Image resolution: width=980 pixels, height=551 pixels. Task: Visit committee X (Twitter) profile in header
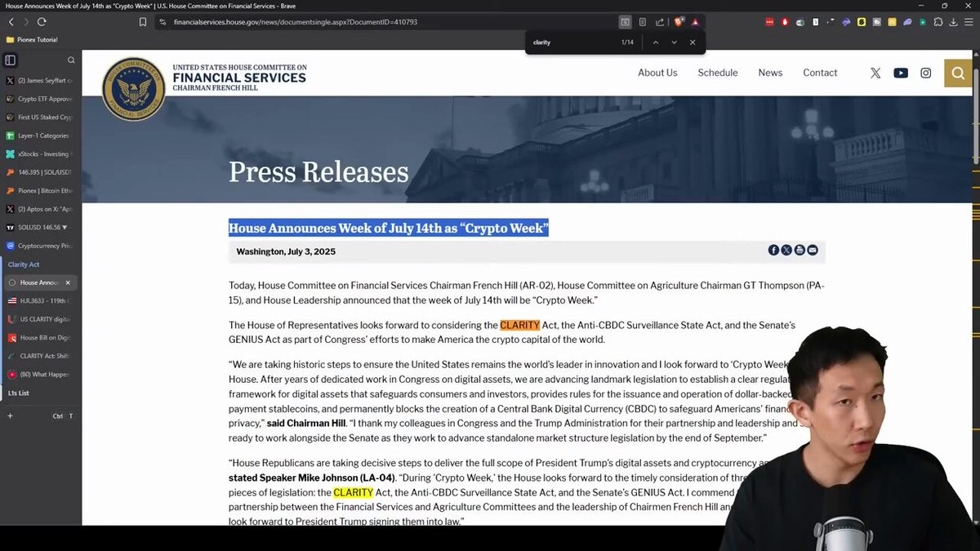click(875, 73)
